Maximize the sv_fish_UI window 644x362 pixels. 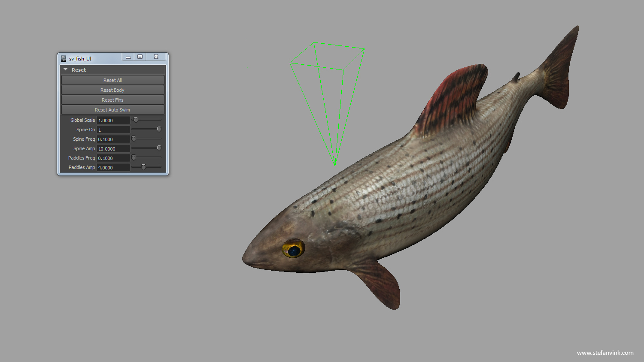[140, 57]
